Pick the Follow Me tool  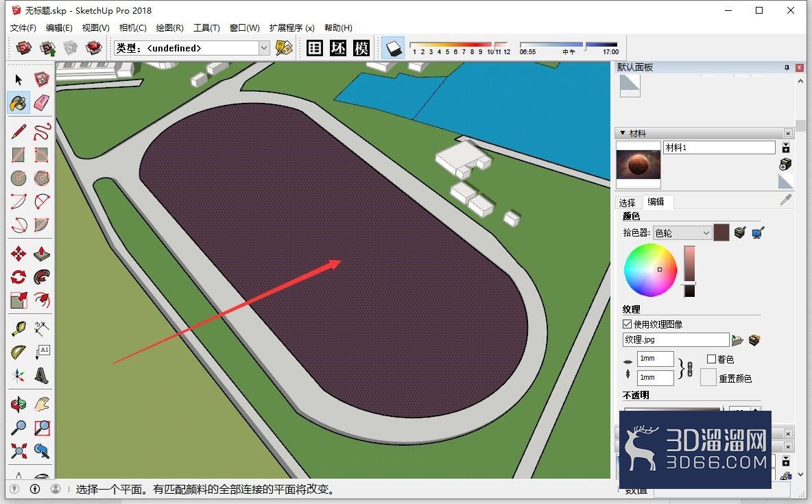(41, 277)
